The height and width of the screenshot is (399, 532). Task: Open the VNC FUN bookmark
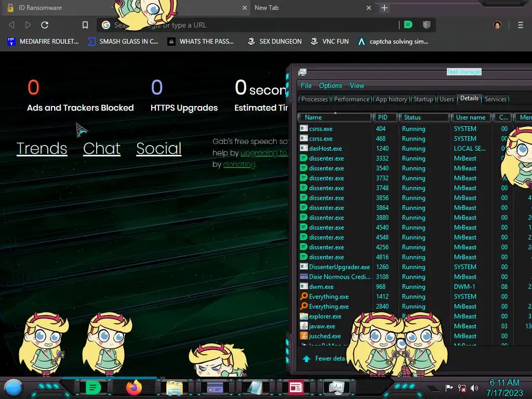tap(329, 42)
